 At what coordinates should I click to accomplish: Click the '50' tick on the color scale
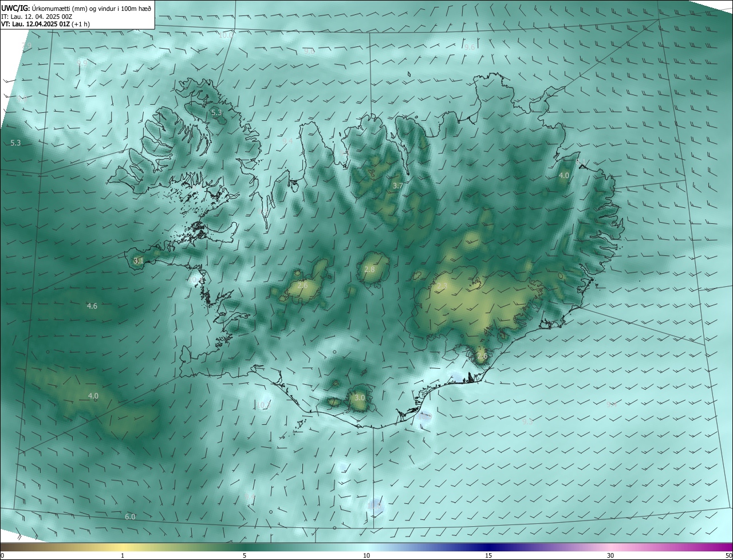[x=728, y=555]
